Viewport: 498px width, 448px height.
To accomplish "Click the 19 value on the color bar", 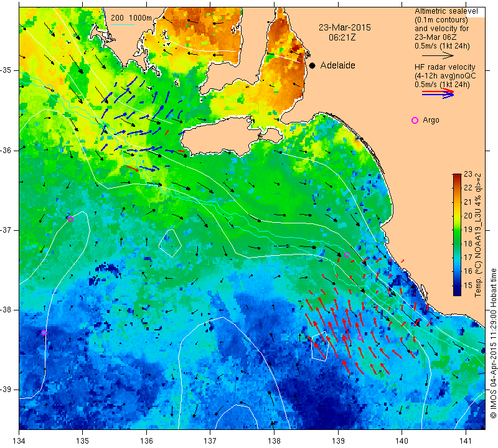I will click(x=468, y=229).
